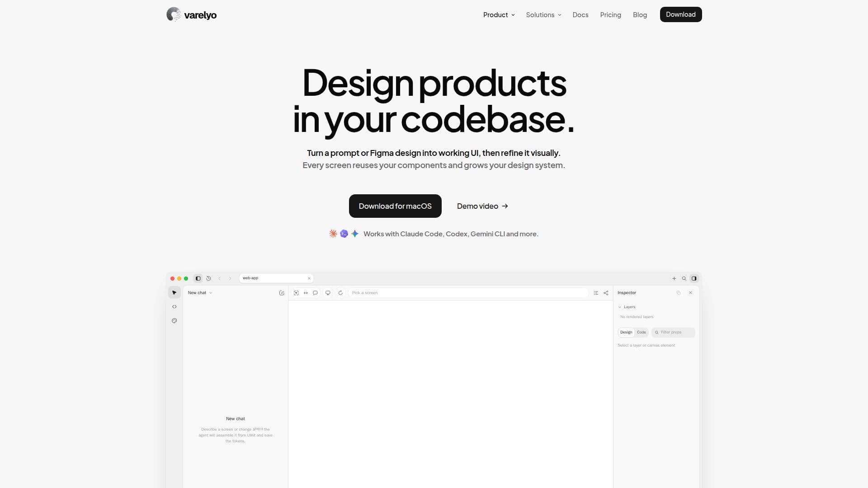Click the varelyo logo
The image size is (868, 488).
point(192,14)
